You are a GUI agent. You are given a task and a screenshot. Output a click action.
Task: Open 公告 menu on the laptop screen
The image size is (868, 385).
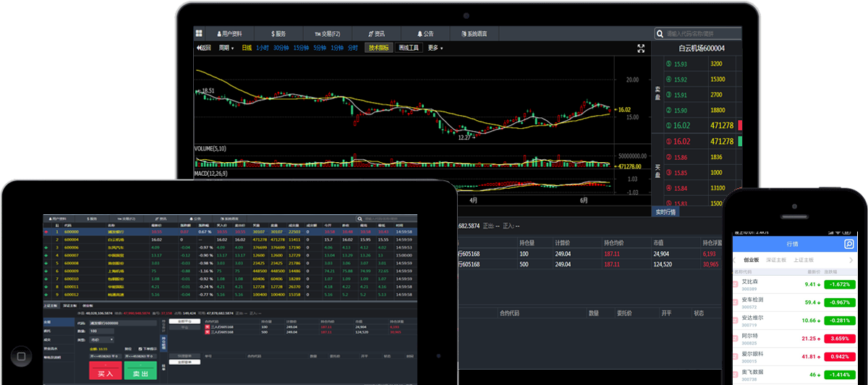(425, 33)
